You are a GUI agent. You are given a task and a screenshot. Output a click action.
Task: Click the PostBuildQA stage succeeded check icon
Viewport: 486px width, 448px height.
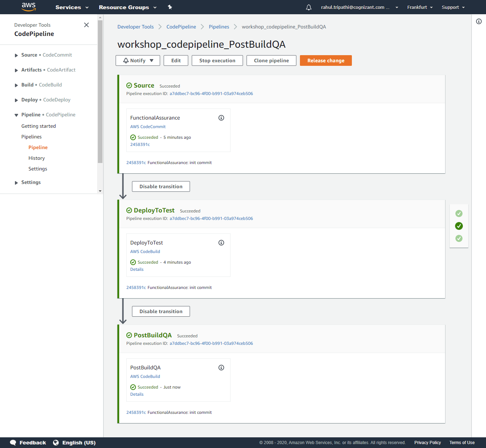coord(129,335)
